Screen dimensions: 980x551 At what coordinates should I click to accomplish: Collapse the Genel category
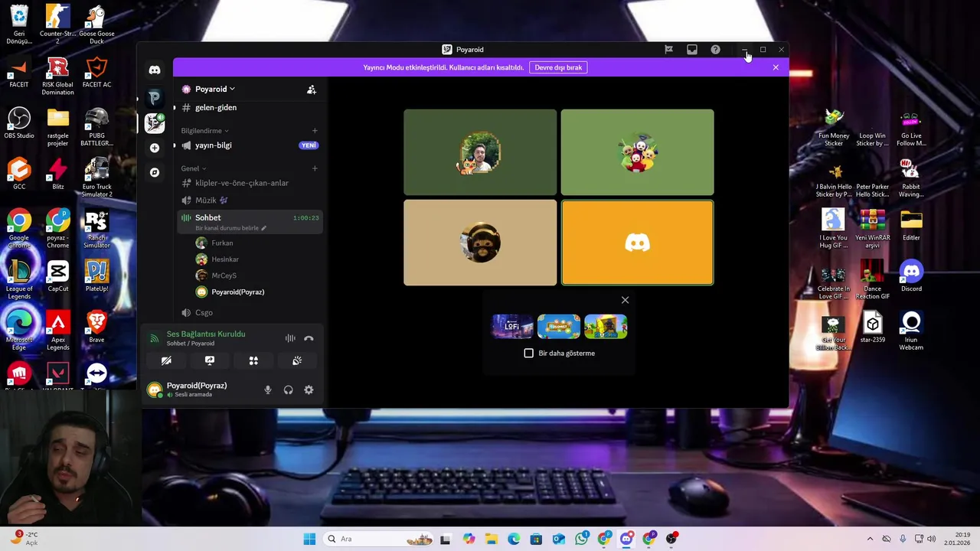(x=193, y=168)
